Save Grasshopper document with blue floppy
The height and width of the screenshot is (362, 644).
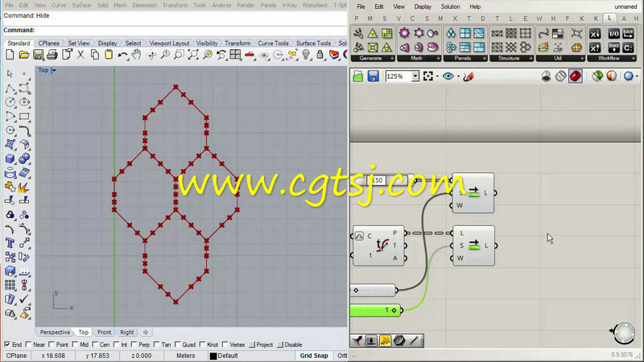click(373, 76)
